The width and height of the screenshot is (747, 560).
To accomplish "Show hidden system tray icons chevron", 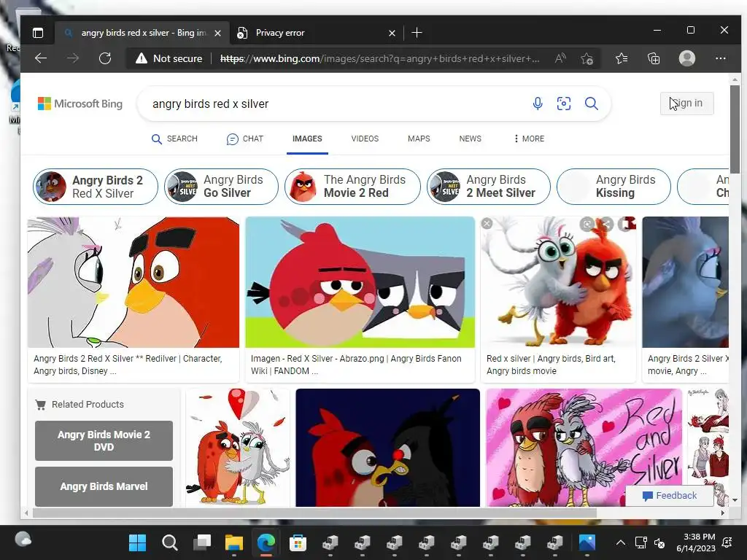I will pyautogui.click(x=620, y=542).
